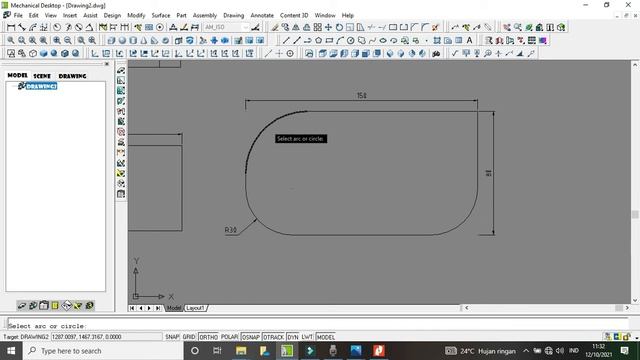Toggle LWT lineweight in status bar
This screenshot has height=360, width=640.
click(x=307, y=337)
